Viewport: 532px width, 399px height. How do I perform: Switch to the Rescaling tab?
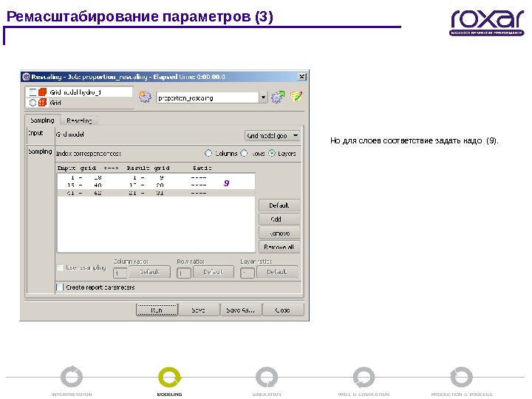tap(79, 120)
